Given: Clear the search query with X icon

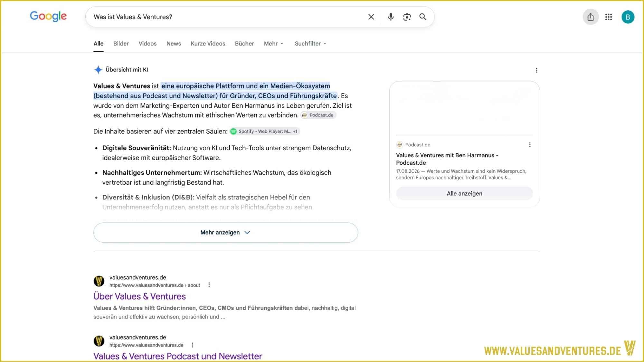Looking at the screenshot, I should point(371,17).
